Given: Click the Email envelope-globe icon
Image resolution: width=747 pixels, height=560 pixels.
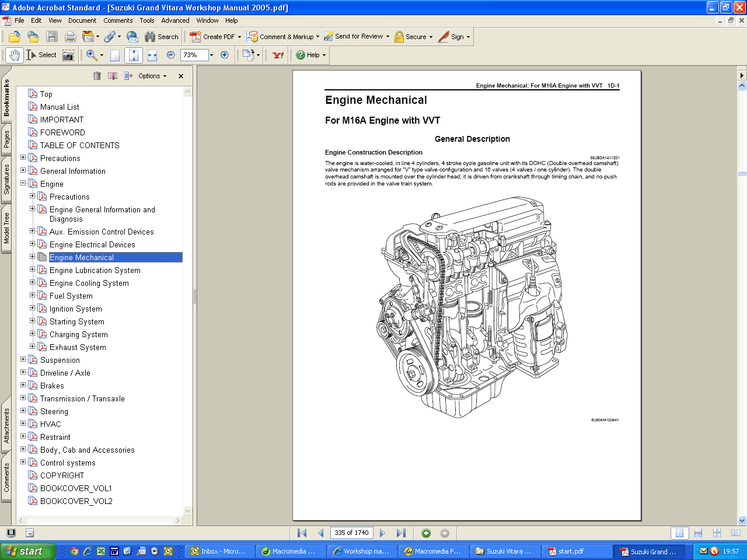Looking at the screenshot, I should pos(132,37).
